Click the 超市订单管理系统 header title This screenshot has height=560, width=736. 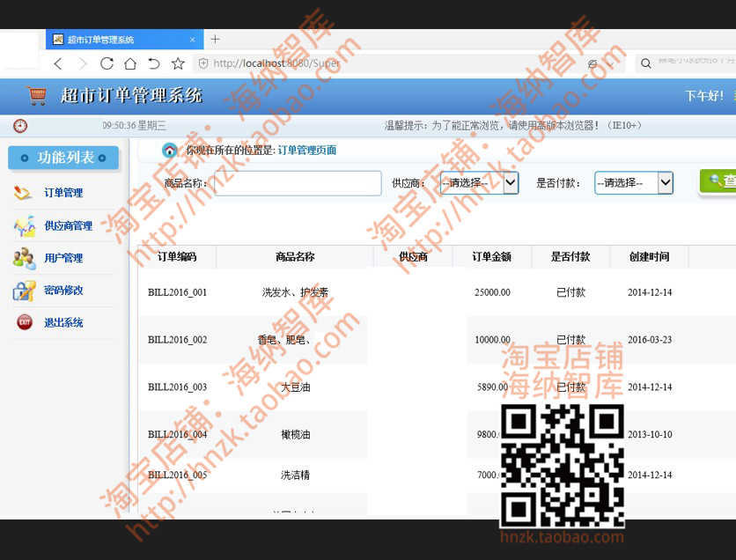point(131,95)
